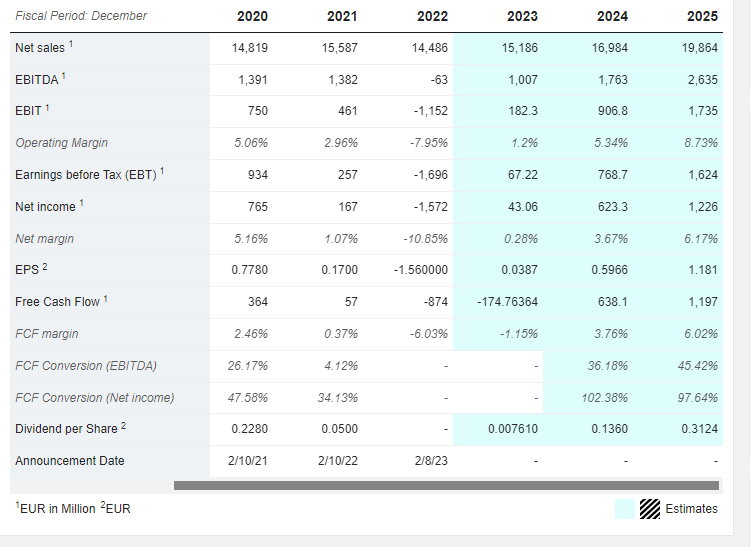Click the horizontal scrollbar below the table
This screenshot has height=547, width=750.
(x=446, y=485)
